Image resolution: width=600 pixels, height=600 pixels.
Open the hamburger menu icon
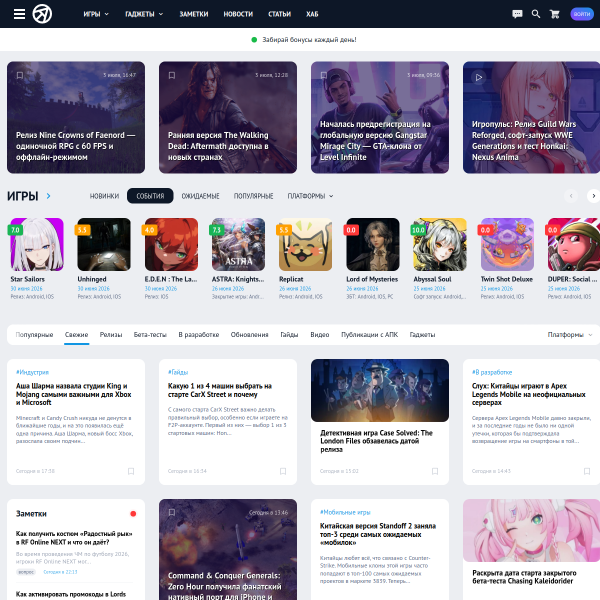19,14
